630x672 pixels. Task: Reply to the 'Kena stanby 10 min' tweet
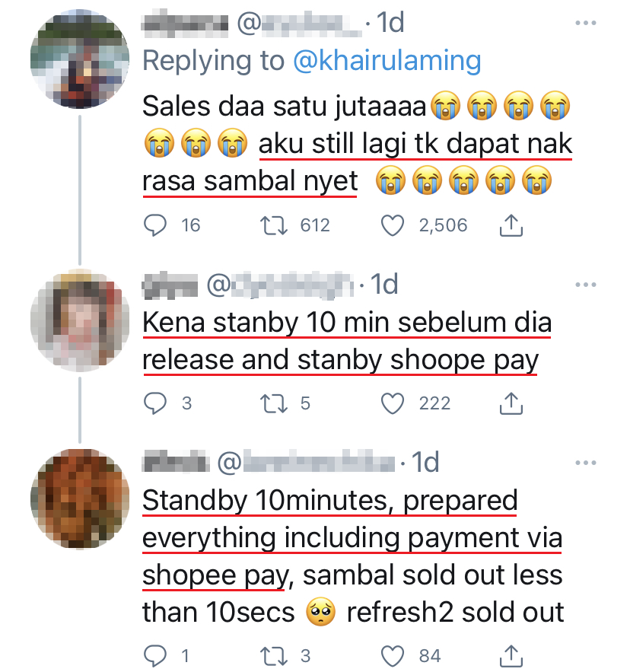(x=155, y=403)
